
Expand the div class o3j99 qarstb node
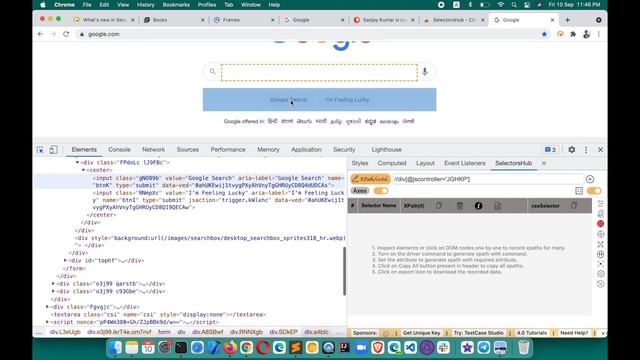[x=53, y=284]
